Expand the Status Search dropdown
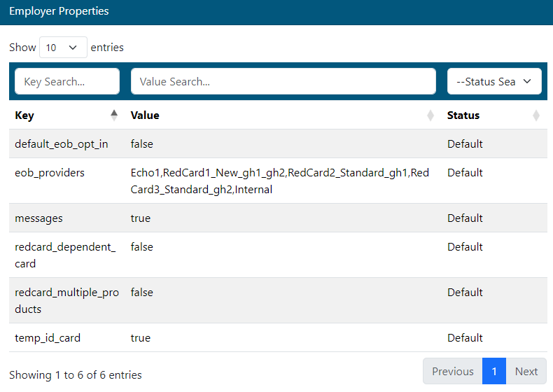The width and height of the screenshot is (553, 392). (494, 81)
